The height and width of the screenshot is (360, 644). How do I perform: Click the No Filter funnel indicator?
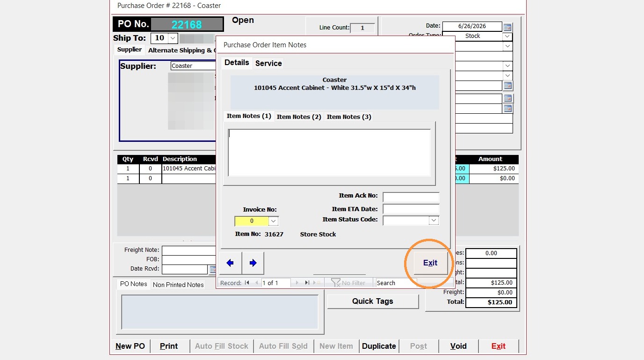coord(348,283)
